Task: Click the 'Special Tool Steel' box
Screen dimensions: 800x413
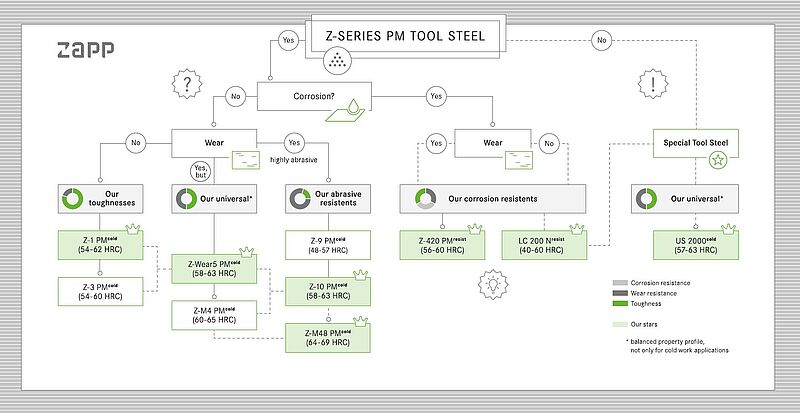Action: click(696, 143)
